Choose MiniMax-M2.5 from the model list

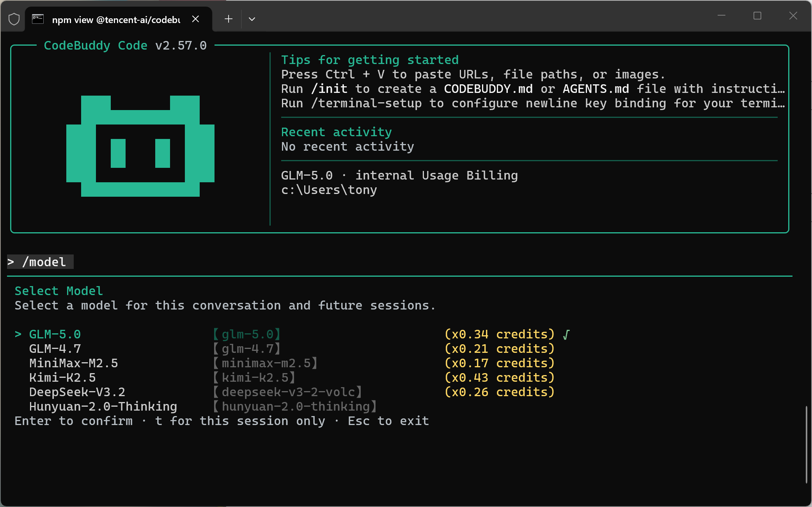click(73, 363)
